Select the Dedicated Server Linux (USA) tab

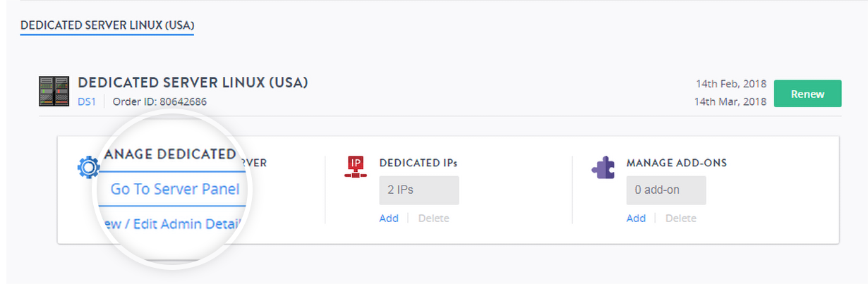click(x=107, y=25)
